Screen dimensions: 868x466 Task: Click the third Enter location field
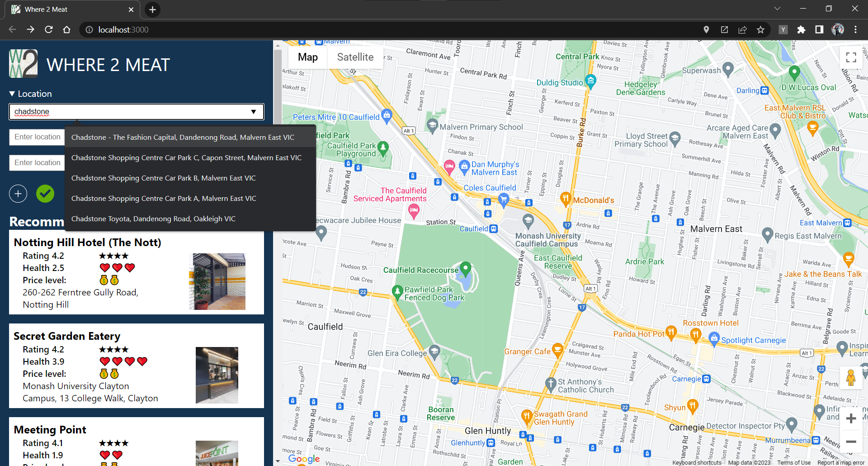click(37, 163)
